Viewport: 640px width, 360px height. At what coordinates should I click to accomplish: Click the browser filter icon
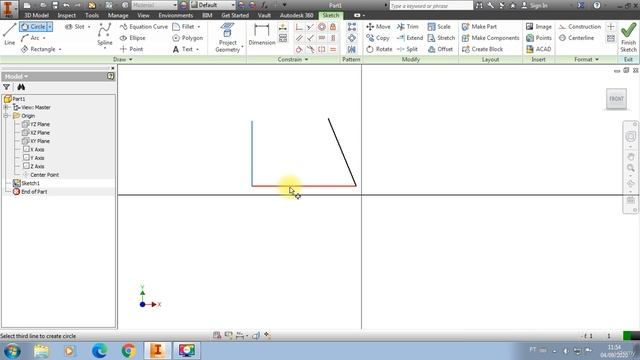7,87
